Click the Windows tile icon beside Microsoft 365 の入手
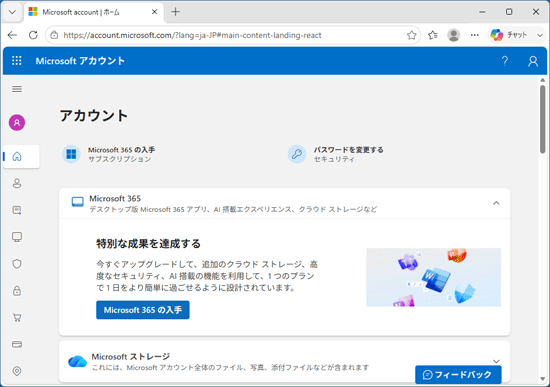Image resolution: width=550 pixels, height=387 pixels. pyautogui.click(x=71, y=154)
